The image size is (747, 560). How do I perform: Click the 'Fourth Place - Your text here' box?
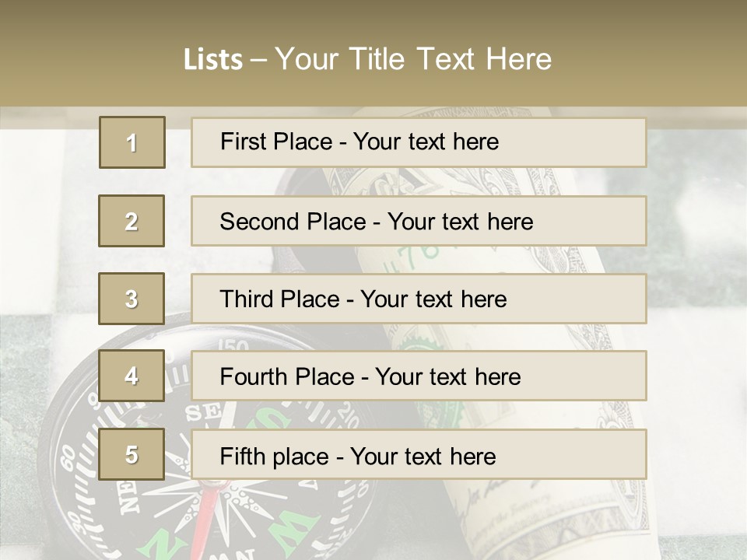click(x=419, y=376)
